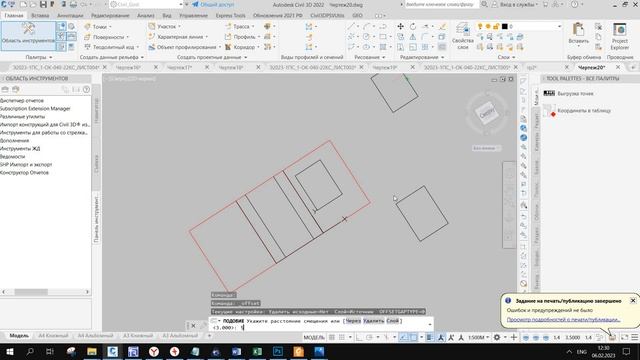Open Свойства слоя layer properties
This screenshot has width=640, height=360.
[462, 36]
